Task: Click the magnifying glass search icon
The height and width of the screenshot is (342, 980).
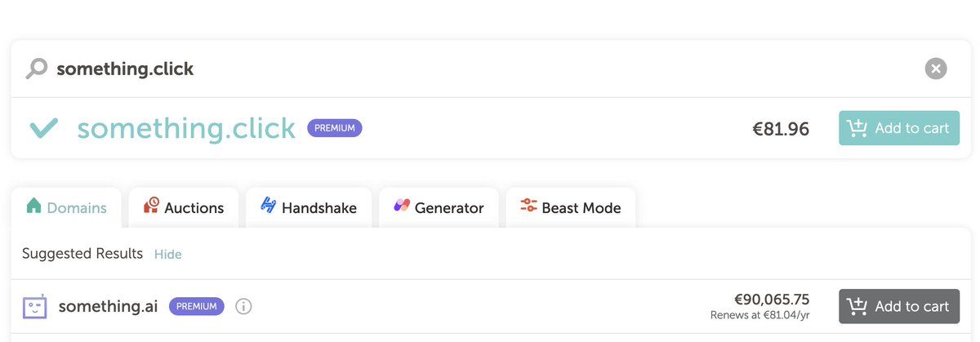Action: click(x=37, y=69)
